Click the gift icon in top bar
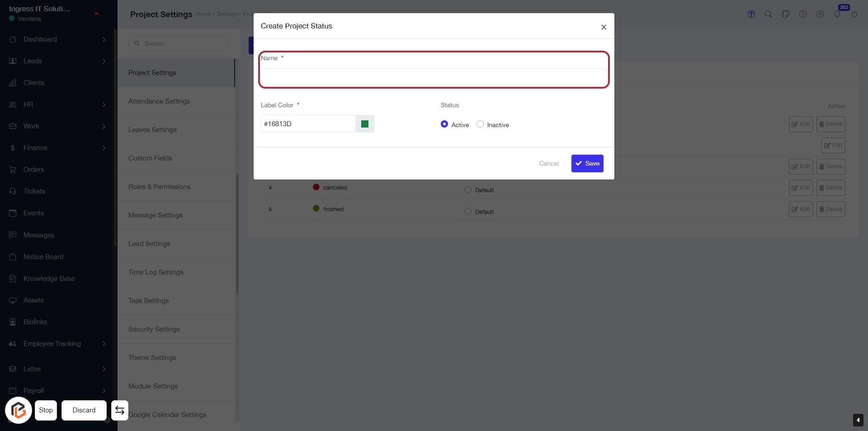This screenshot has width=868, height=431. click(751, 14)
